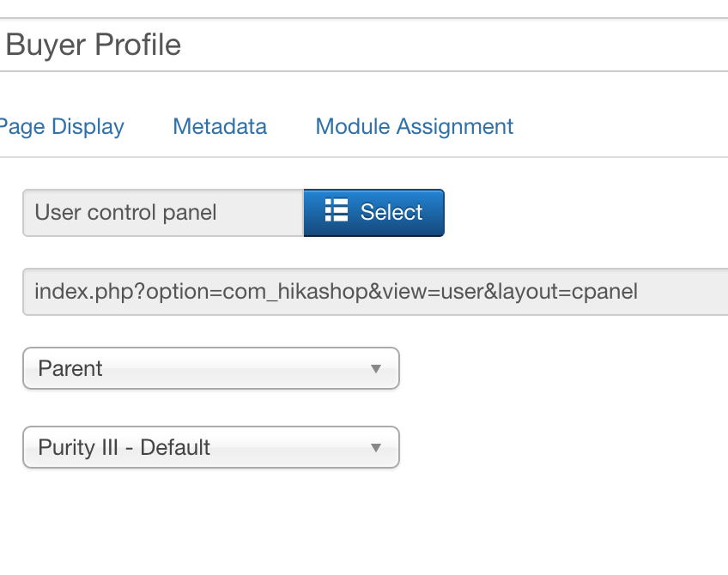Click the 'Default' text in template dropdown
Image resolution: width=728 pixels, height=575 pixels.
[x=175, y=448]
